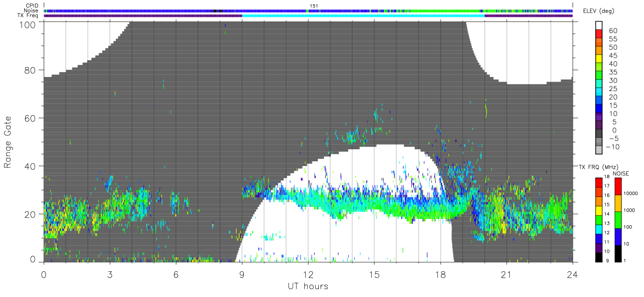The image size is (644, 297).
Task: Click the CPID value '151'
Action: coord(314,6)
